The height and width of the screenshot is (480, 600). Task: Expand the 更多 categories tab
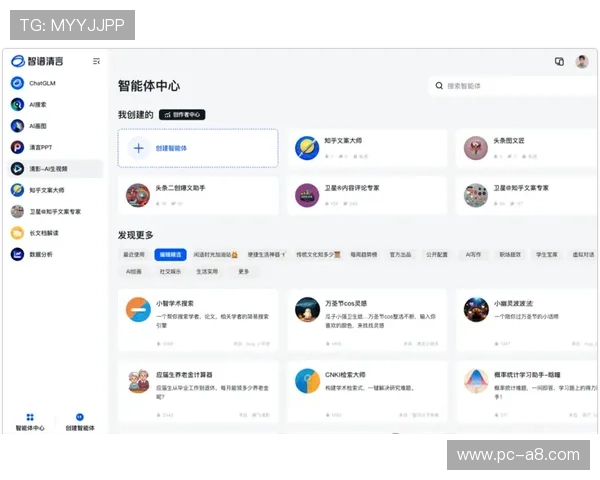[x=244, y=271]
